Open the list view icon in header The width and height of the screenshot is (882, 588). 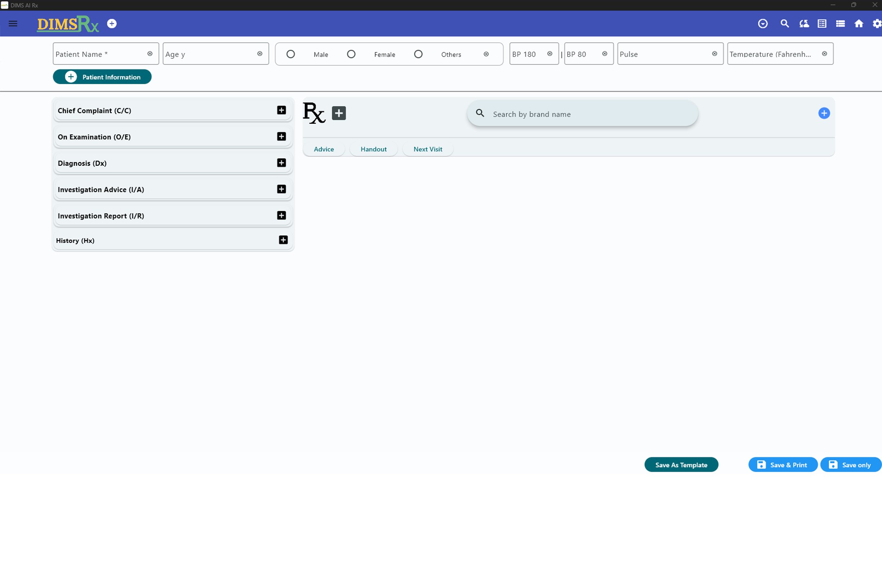point(840,24)
